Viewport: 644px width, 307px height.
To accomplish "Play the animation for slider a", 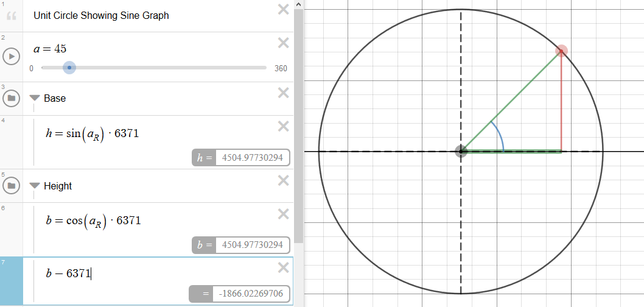I will pos(11,56).
